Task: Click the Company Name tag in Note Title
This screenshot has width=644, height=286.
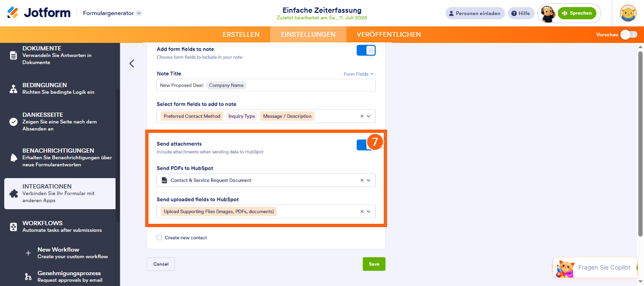Action: pyautogui.click(x=226, y=85)
